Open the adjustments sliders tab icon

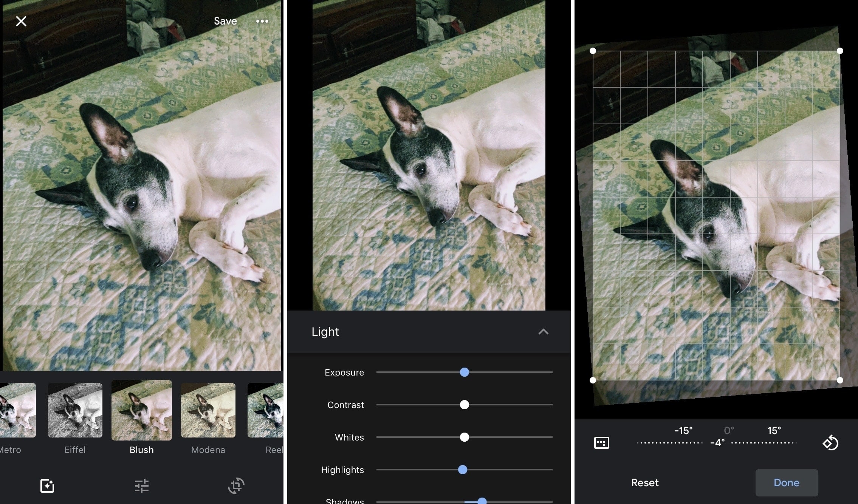[142, 486]
